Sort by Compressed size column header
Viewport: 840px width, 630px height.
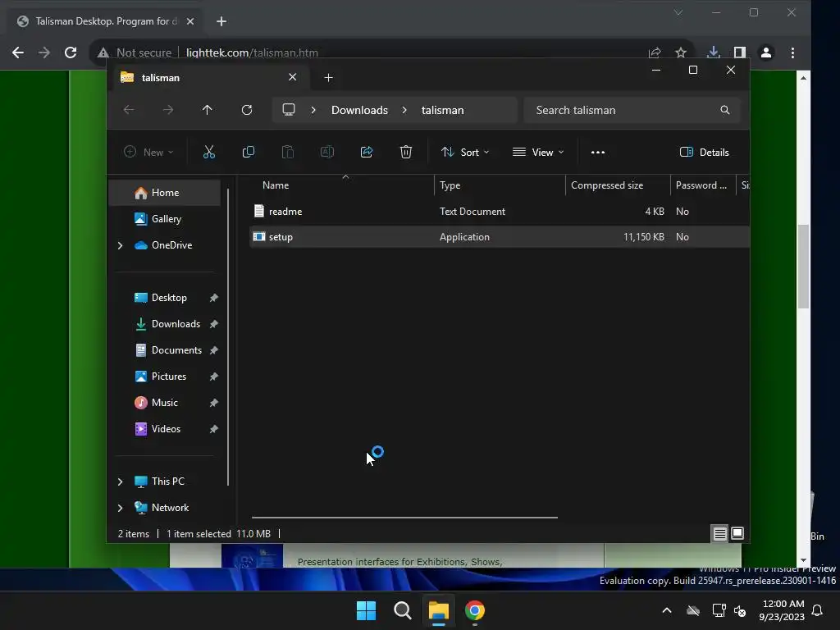pos(618,185)
